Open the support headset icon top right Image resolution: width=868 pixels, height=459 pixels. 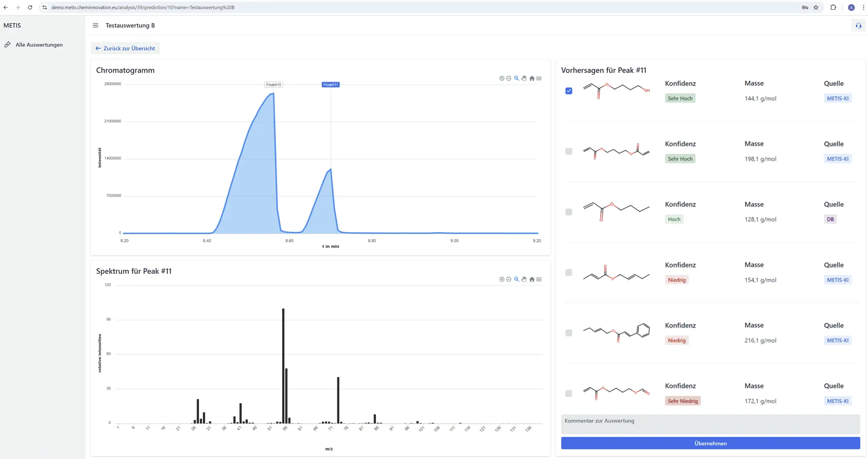point(858,25)
